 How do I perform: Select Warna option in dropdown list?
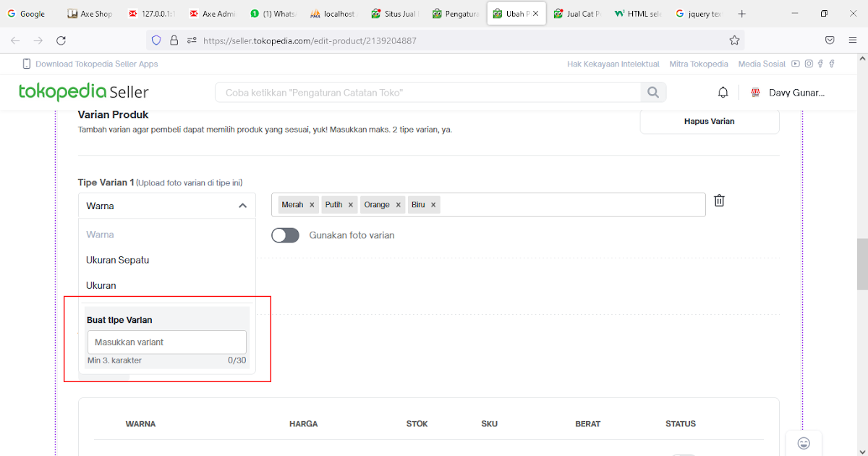(x=166, y=235)
